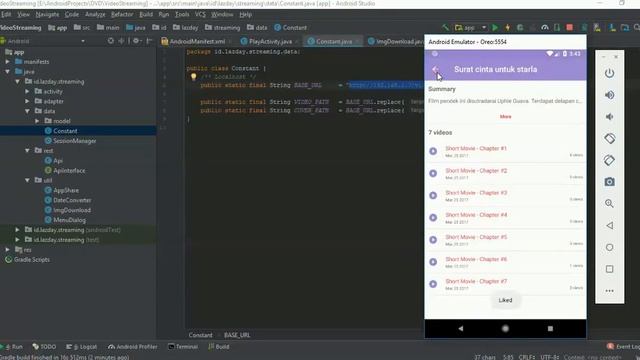Take an emulator screenshot with camera icon
The image size is (640, 360).
[609, 182]
